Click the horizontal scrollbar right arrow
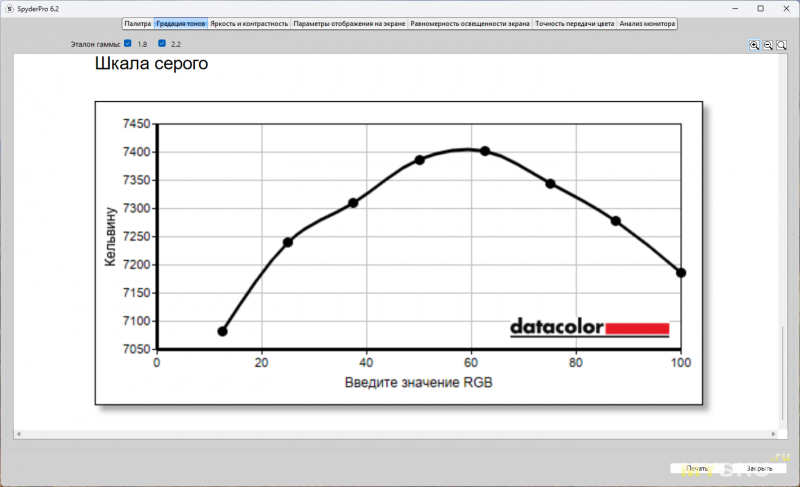 click(774, 433)
